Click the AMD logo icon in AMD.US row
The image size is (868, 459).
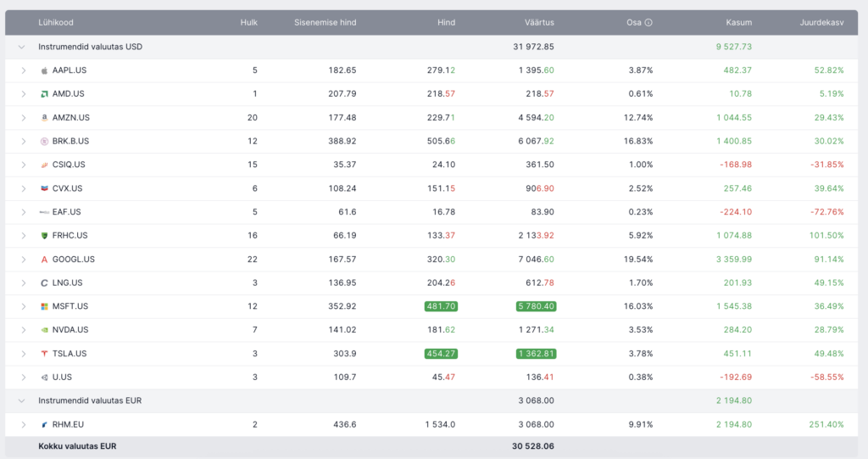44,94
